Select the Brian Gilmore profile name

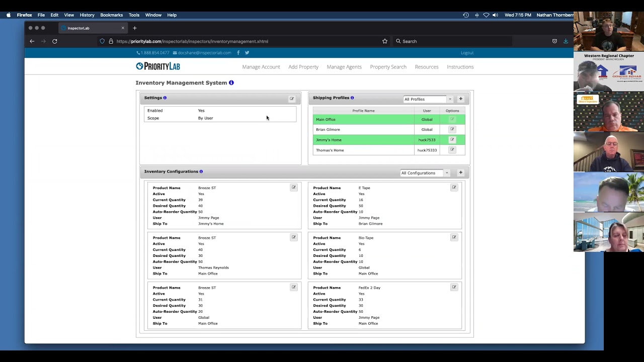pos(328,130)
